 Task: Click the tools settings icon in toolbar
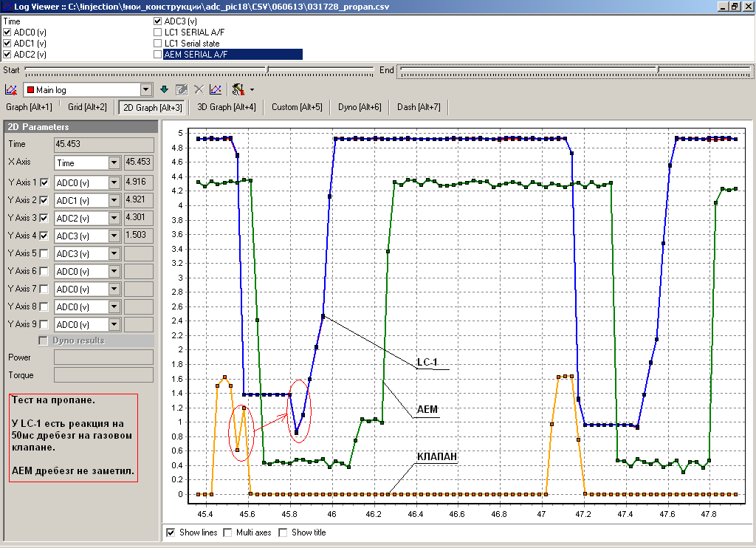(x=238, y=89)
